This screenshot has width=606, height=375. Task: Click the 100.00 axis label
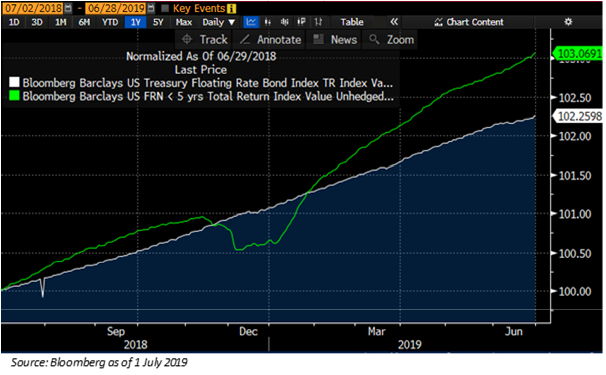575,291
